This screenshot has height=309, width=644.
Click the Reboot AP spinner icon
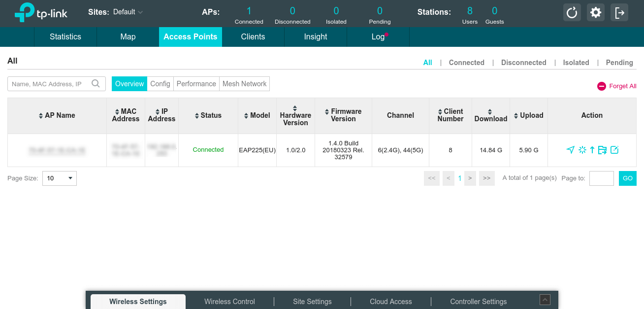[x=582, y=150]
